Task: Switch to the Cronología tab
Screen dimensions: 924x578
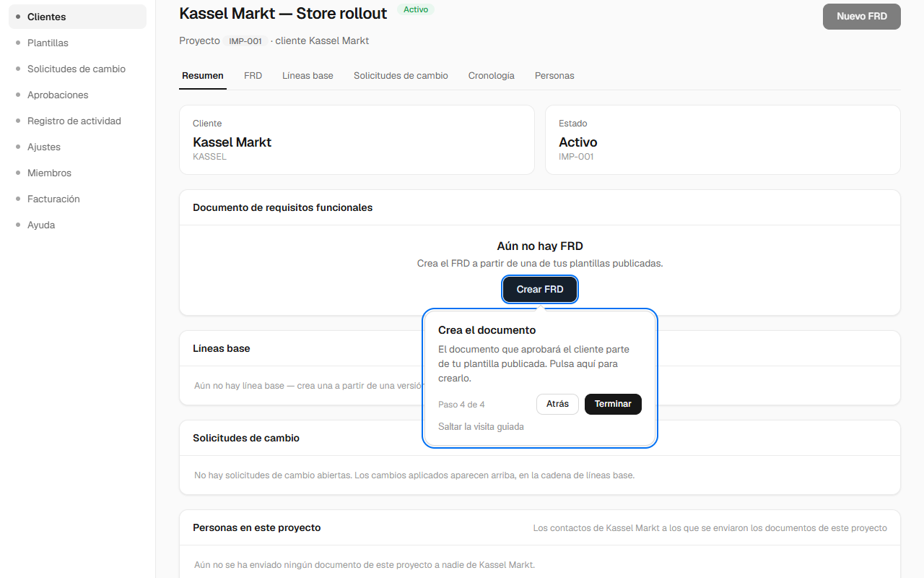Action: 492,75
